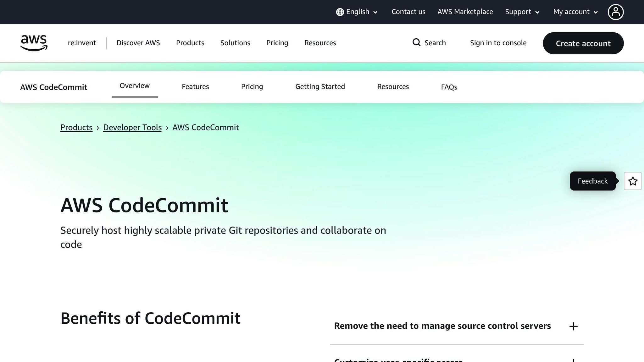Open the Support dropdown menu
The width and height of the screenshot is (644, 362).
[x=522, y=12]
